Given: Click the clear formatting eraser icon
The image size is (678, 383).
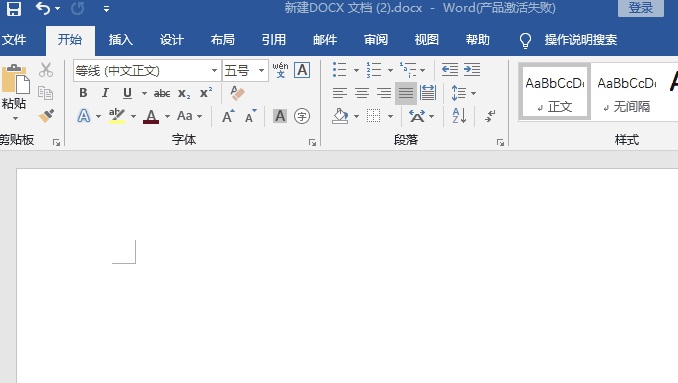Looking at the screenshot, I should [x=237, y=93].
